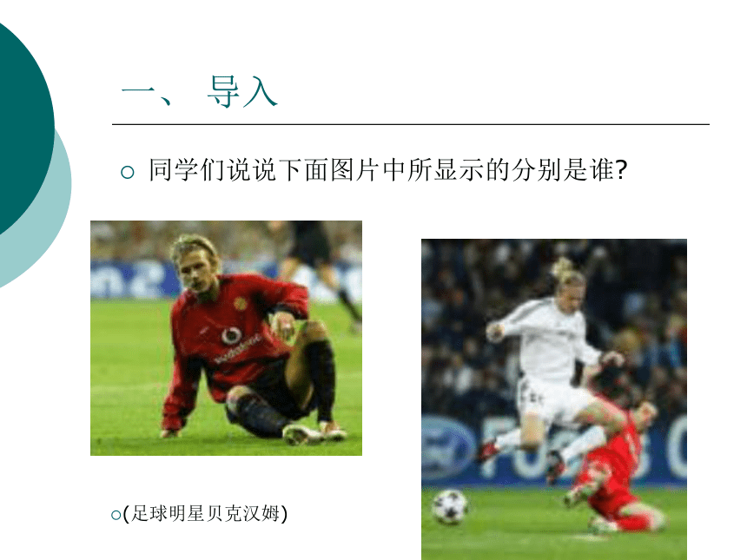Click the seated player's white boots

click(x=314, y=432)
